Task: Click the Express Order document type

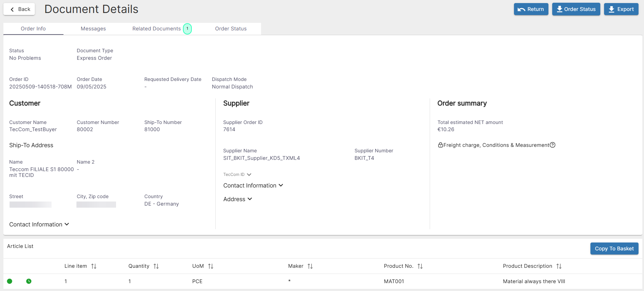Action: (94, 58)
